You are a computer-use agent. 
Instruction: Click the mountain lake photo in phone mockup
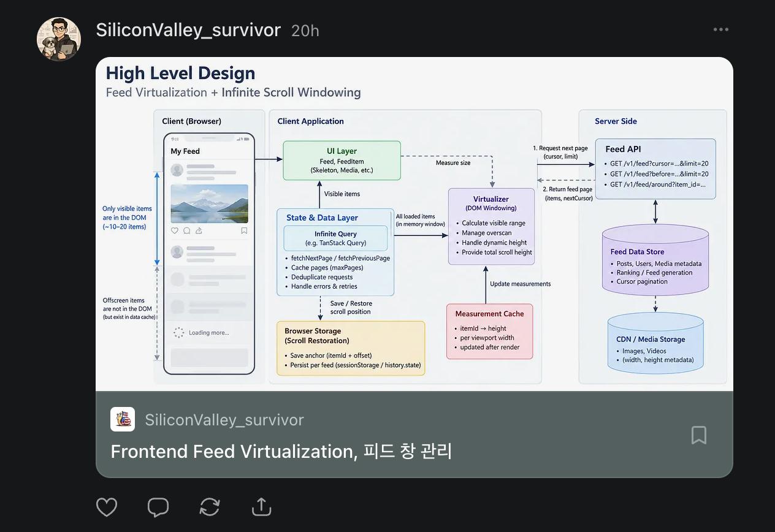[x=209, y=203]
